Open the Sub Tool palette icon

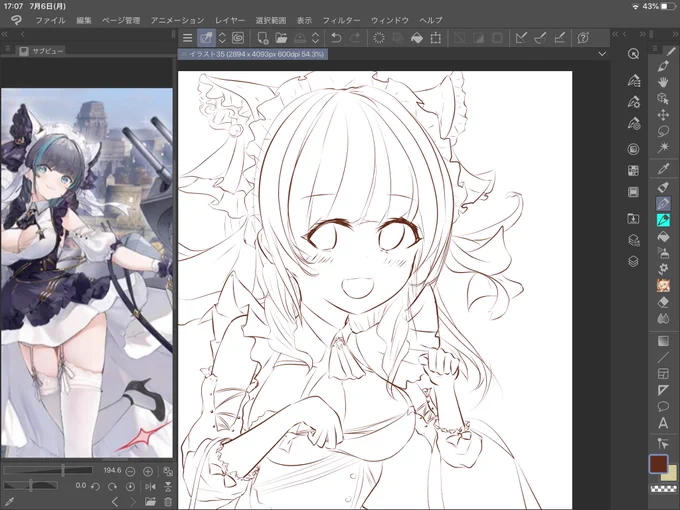tap(633, 81)
